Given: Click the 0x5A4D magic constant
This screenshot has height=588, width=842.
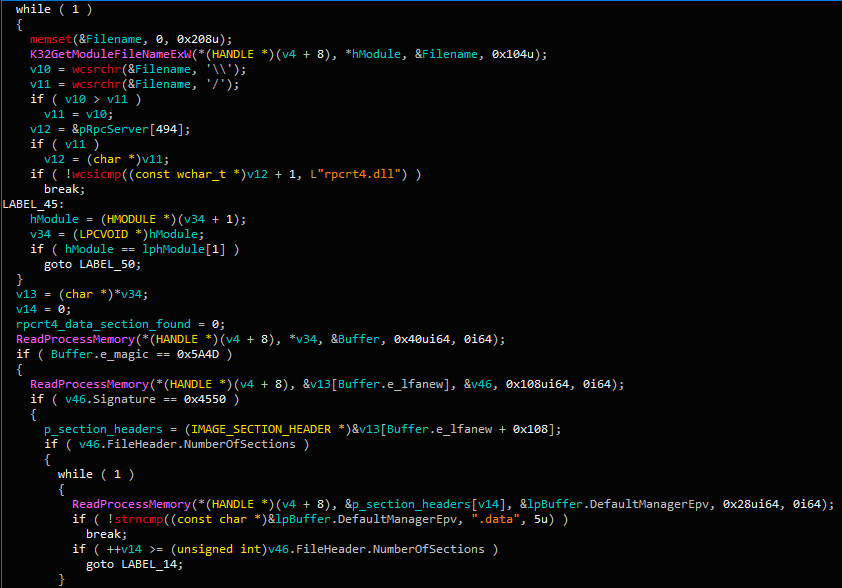Looking at the screenshot, I should (x=198, y=355).
